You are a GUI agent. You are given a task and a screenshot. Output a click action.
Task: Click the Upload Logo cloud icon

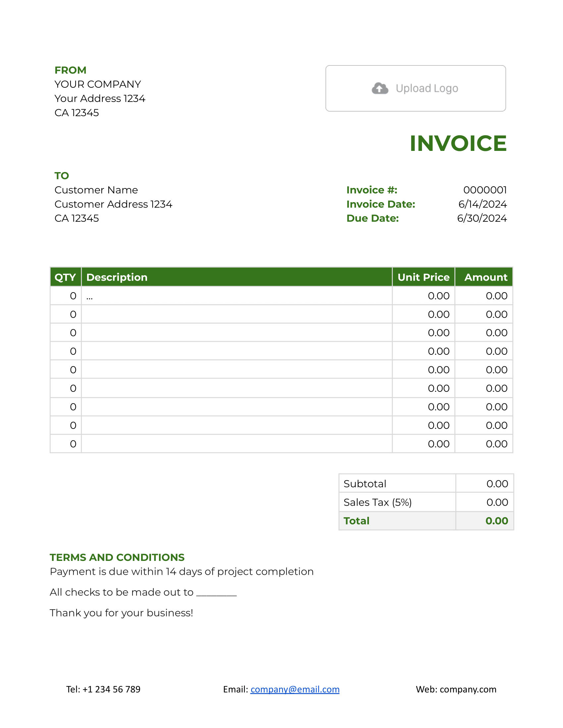380,88
